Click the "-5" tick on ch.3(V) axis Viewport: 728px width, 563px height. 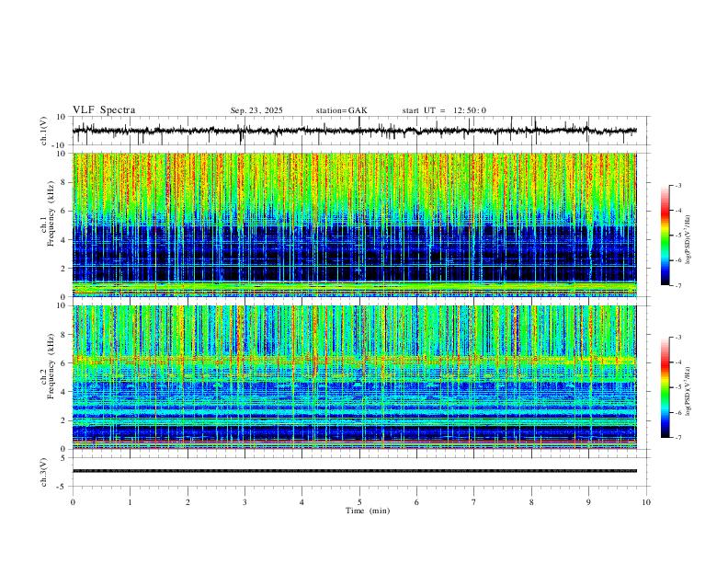63,487
